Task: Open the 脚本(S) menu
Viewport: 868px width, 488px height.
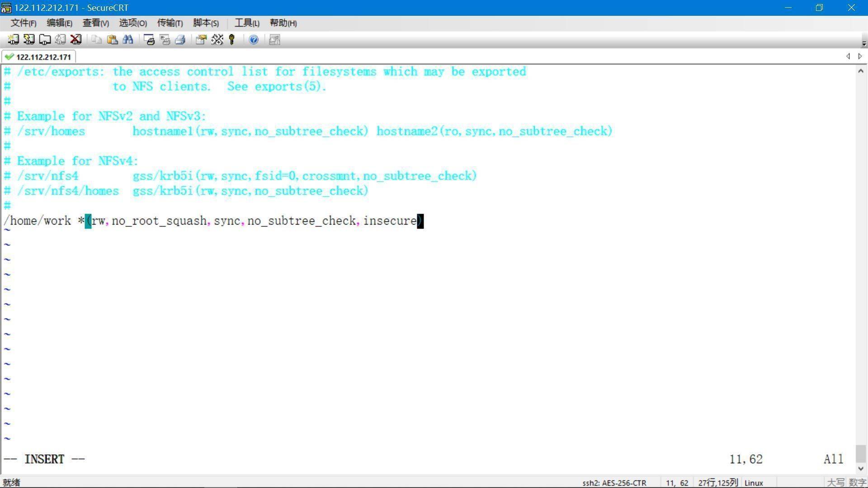Action: pos(206,23)
